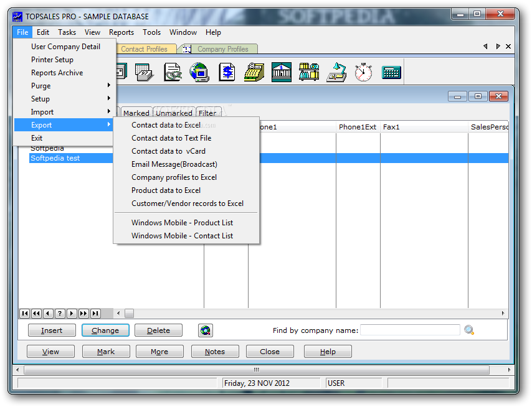Click the Insert button
The height and width of the screenshot is (407, 532).
(x=52, y=330)
